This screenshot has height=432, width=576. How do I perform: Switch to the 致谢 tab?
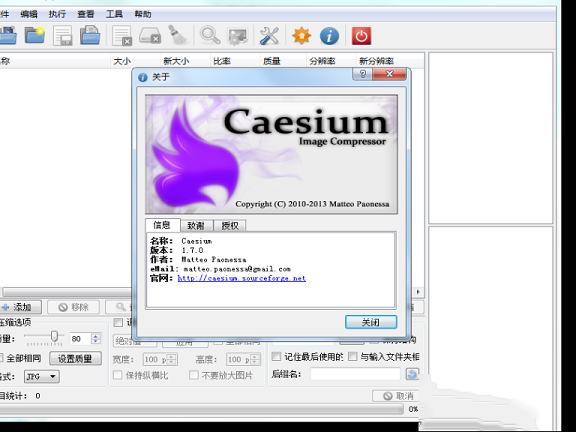[x=196, y=226]
